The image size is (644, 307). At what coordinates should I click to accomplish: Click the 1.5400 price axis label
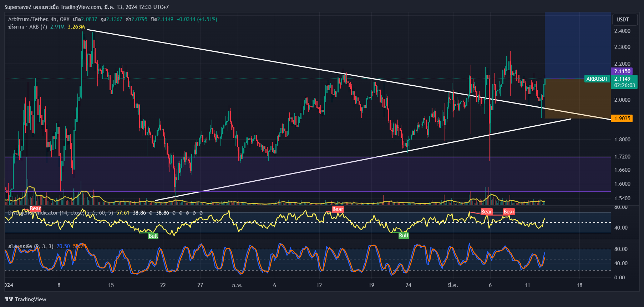coord(622,198)
